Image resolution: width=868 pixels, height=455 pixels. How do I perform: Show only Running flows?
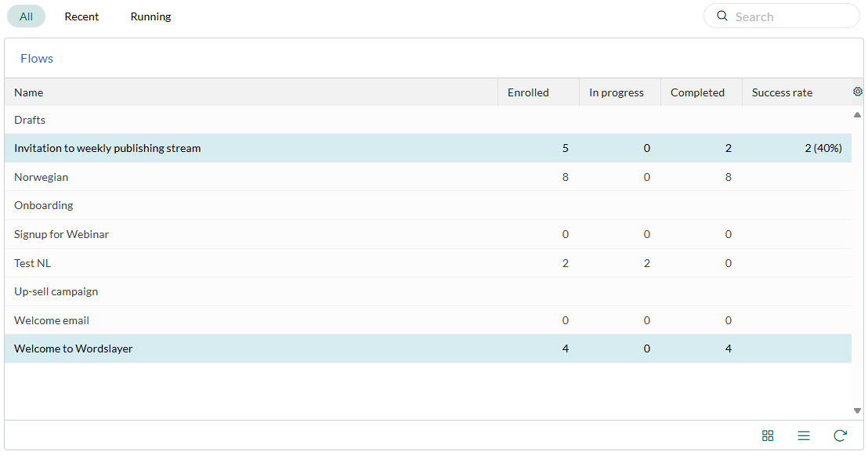pyautogui.click(x=150, y=16)
